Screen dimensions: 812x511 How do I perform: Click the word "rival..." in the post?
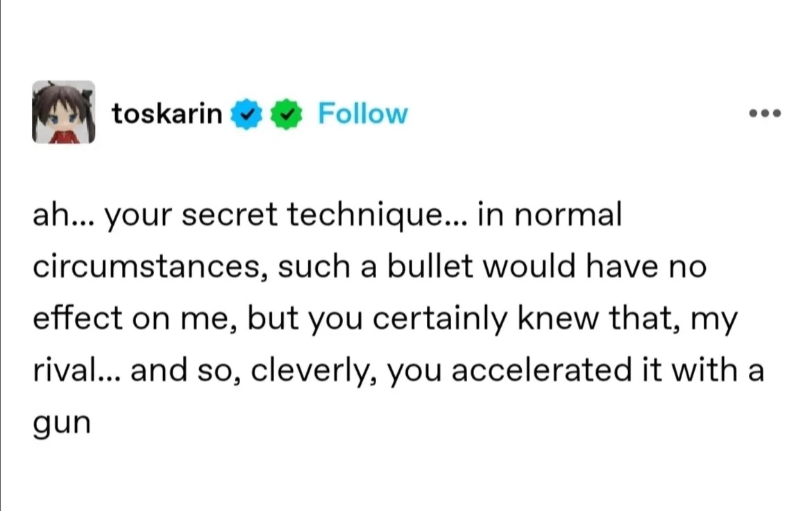coord(76,370)
